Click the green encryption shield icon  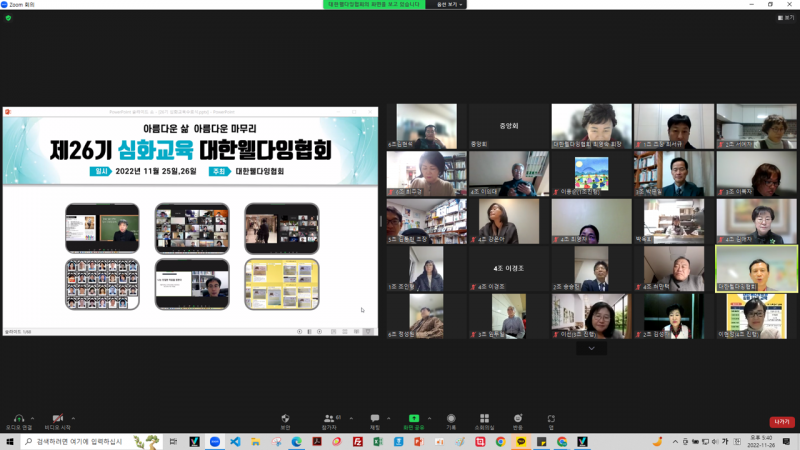point(8,18)
